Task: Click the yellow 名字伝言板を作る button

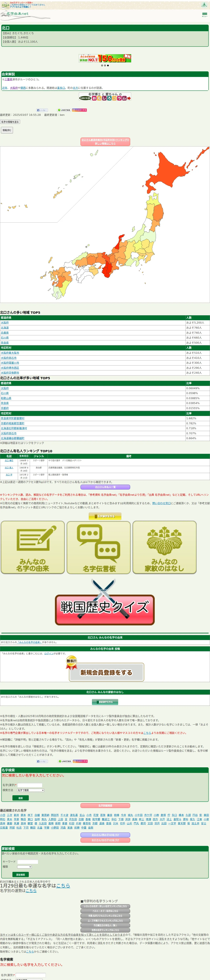Action: click(x=105, y=516)
